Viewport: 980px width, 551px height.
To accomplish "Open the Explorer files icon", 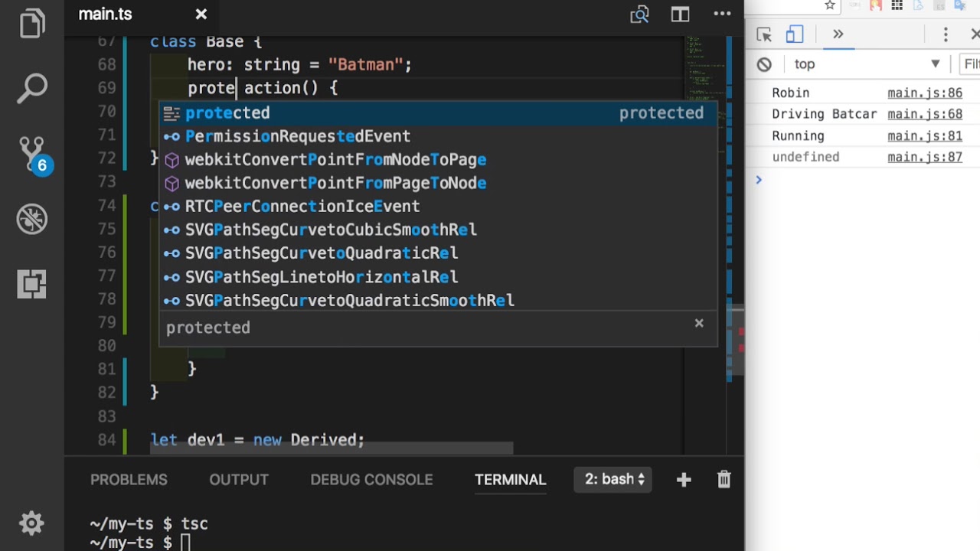I will coord(32,23).
